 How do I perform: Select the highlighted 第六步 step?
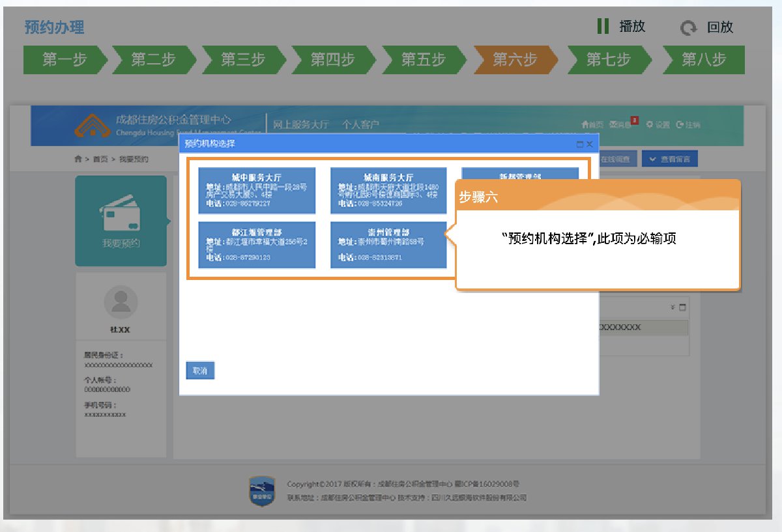point(515,60)
